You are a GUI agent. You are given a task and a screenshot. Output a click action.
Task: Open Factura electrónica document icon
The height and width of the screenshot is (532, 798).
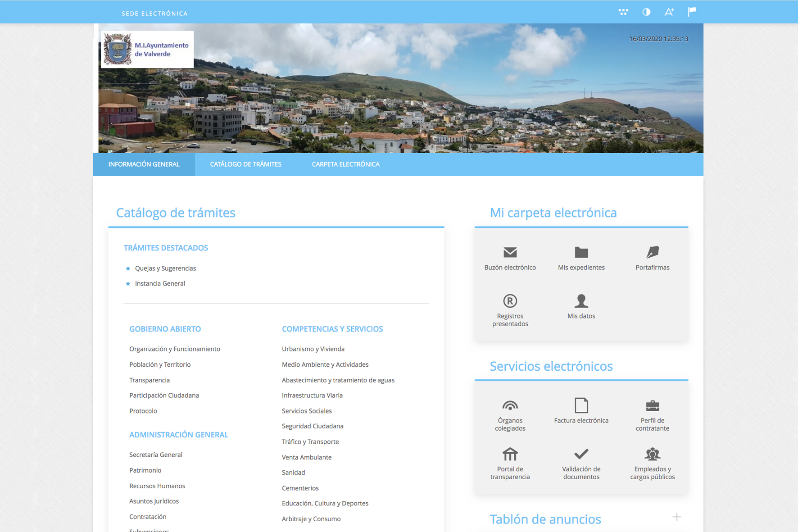coord(581,405)
